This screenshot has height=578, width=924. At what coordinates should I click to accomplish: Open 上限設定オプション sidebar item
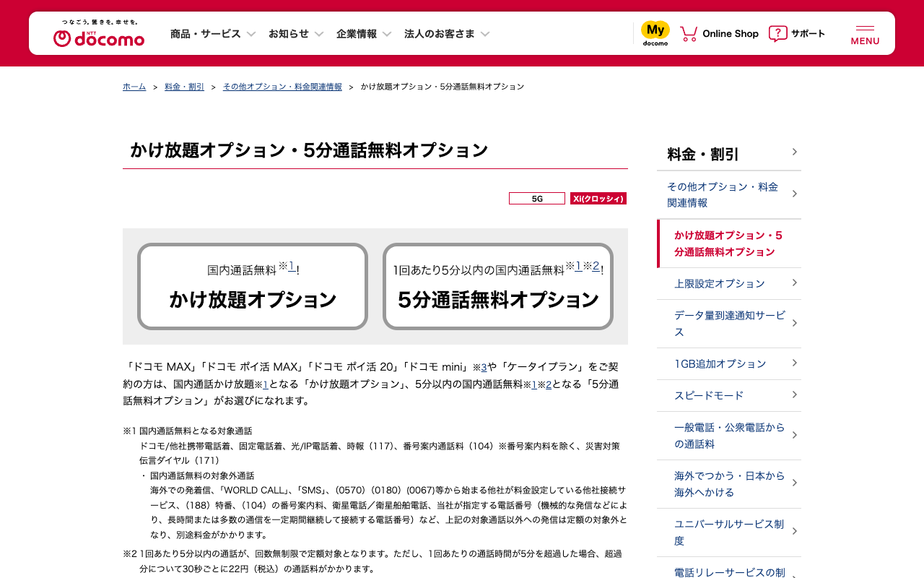pyautogui.click(x=729, y=284)
